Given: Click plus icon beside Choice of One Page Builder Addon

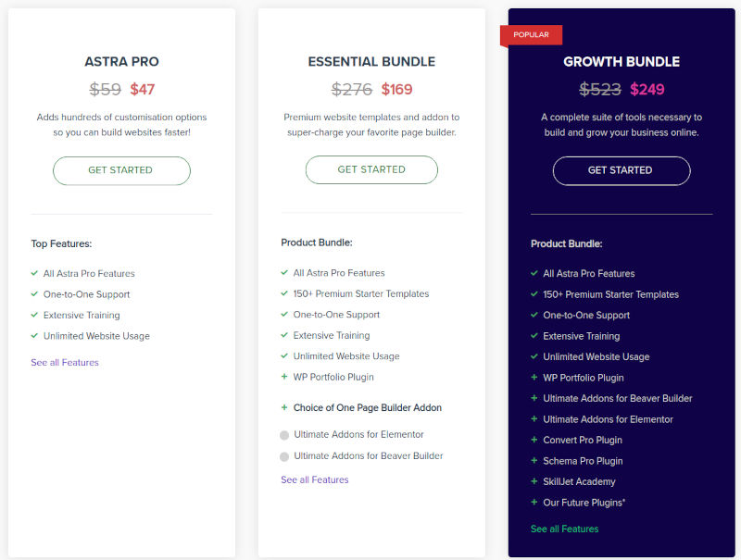Looking at the screenshot, I should 284,407.
